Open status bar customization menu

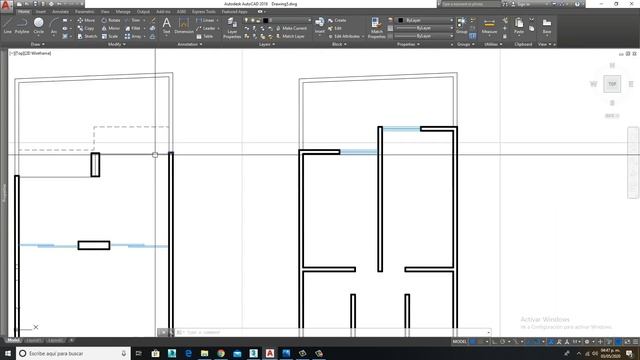tap(635, 342)
